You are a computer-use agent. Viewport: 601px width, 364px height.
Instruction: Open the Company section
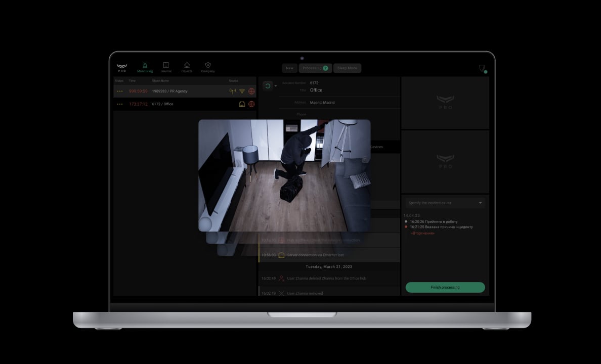click(208, 67)
